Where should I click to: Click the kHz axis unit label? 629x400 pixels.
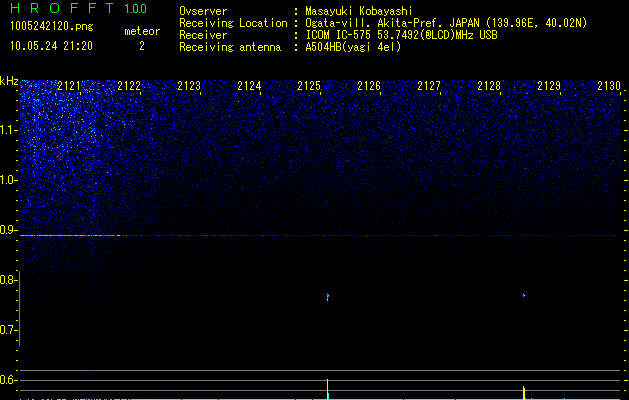click(9, 81)
